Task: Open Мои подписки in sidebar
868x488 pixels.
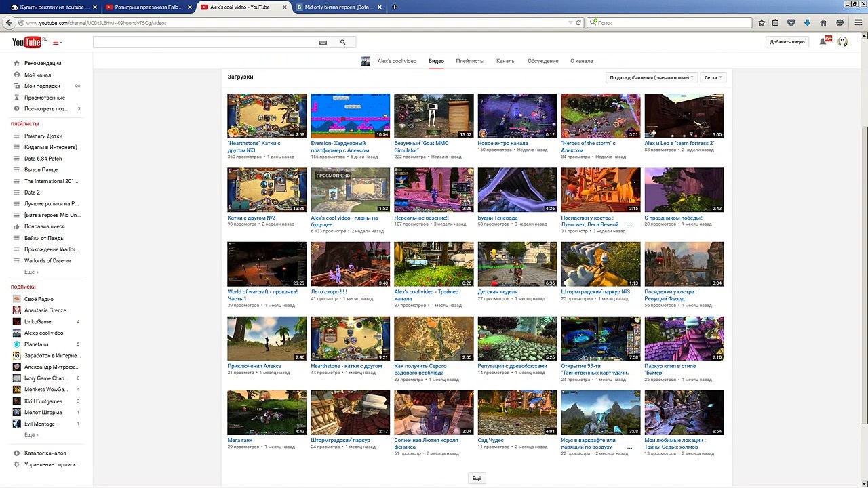Action: tap(42, 86)
